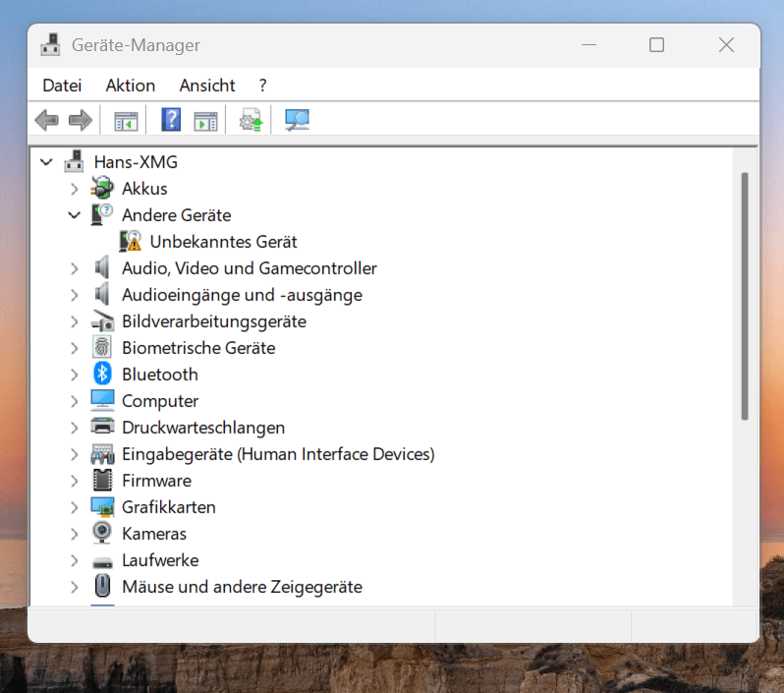Close the Geräte-Manager window

(726, 45)
